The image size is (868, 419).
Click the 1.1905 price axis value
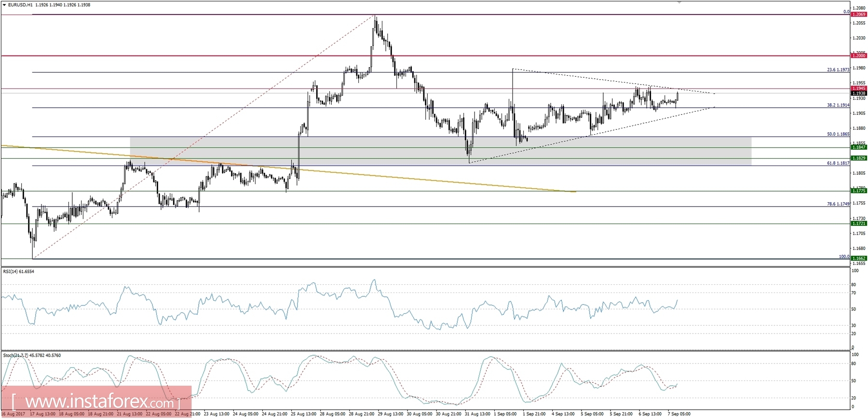click(x=858, y=113)
